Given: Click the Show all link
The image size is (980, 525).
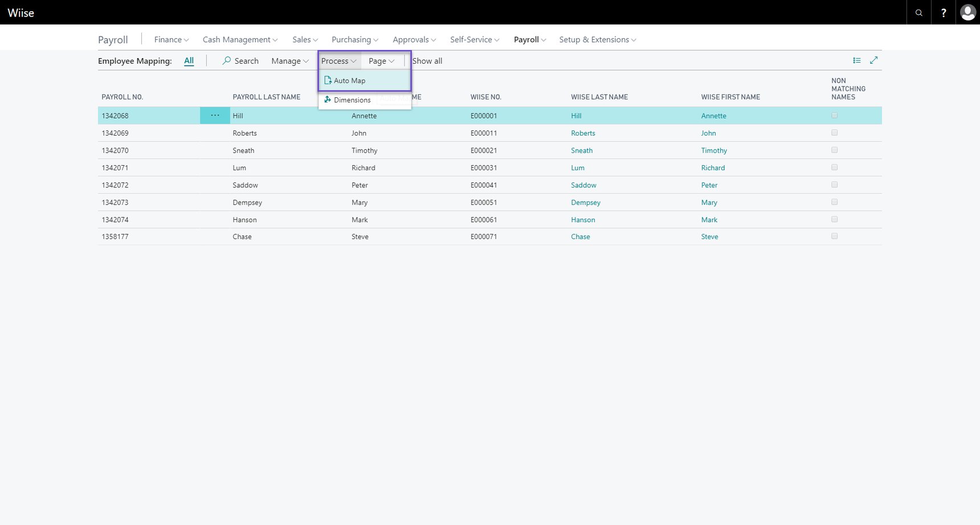Looking at the screenshot, I should (x=427, y=60).
